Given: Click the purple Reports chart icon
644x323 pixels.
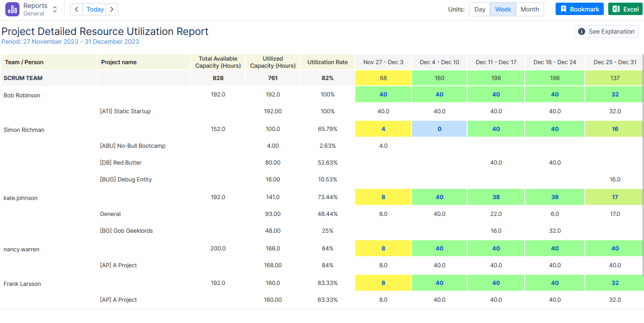Looking at the screenshot, I should tap(12, 9).
